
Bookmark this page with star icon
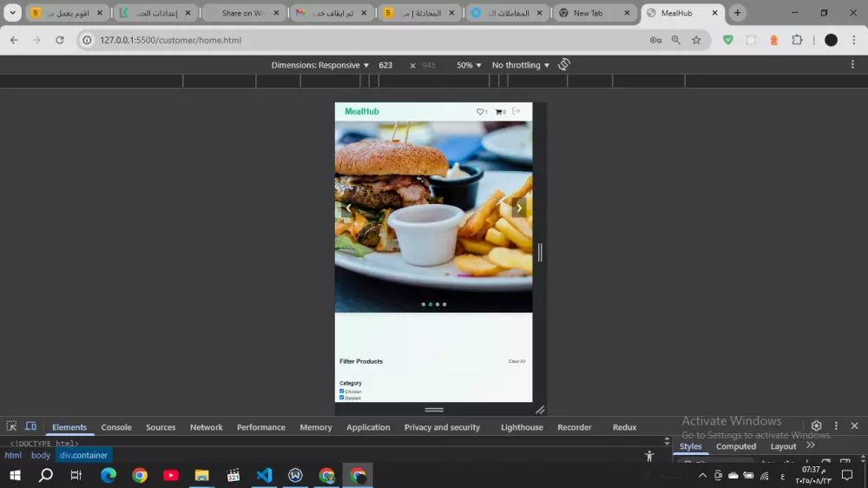point(696,40)
